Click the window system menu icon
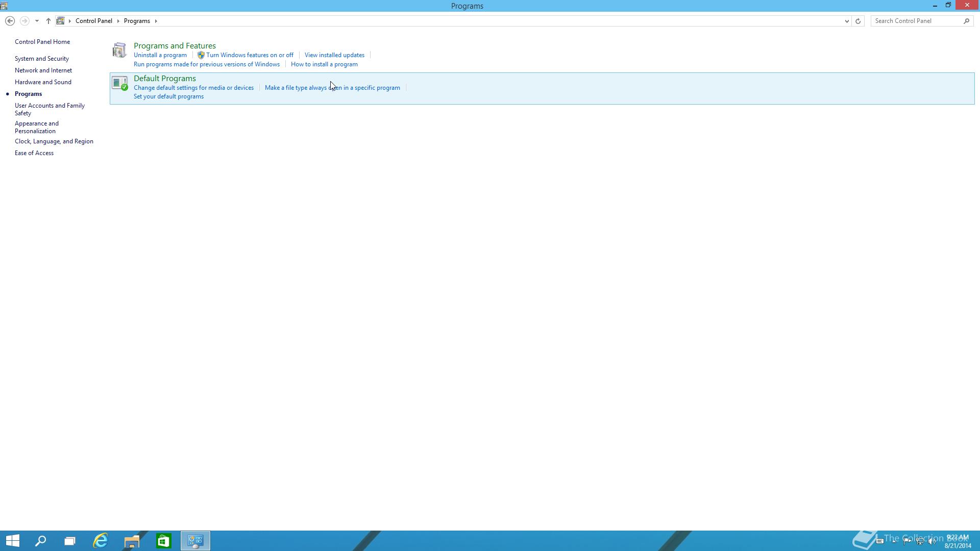 [x=4, y=6]
